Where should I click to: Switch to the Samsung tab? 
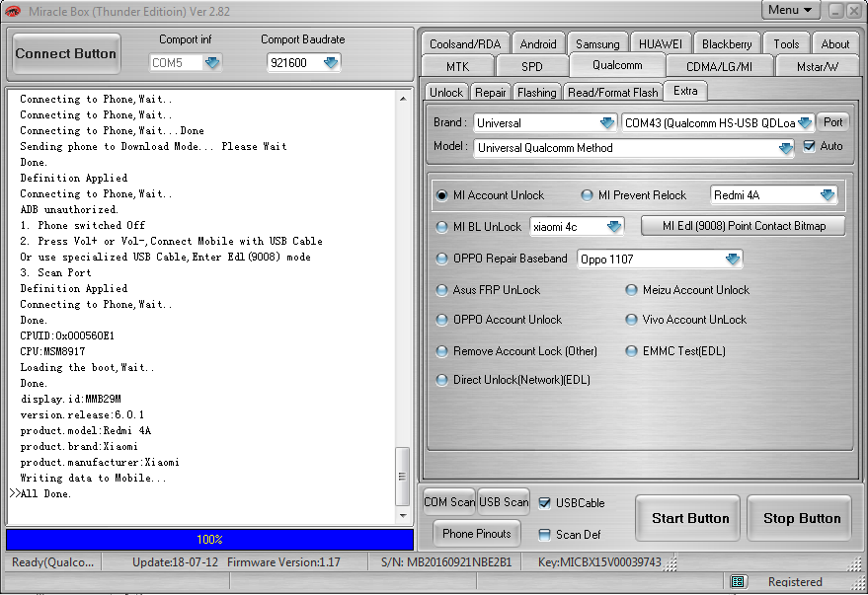597,43
